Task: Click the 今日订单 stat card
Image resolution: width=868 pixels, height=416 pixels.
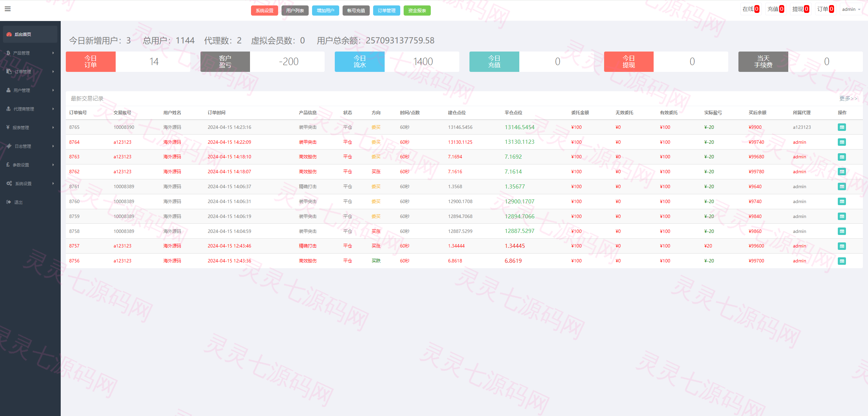Action: (x=128, y=62)
